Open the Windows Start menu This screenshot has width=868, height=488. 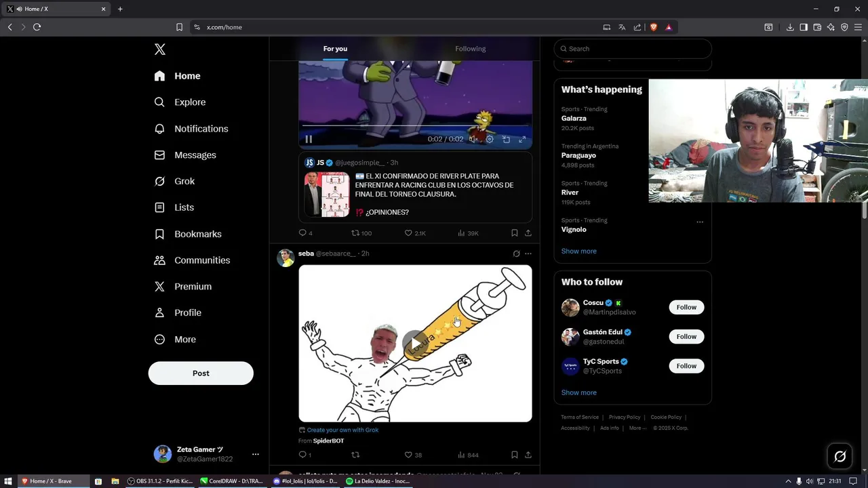8,481
